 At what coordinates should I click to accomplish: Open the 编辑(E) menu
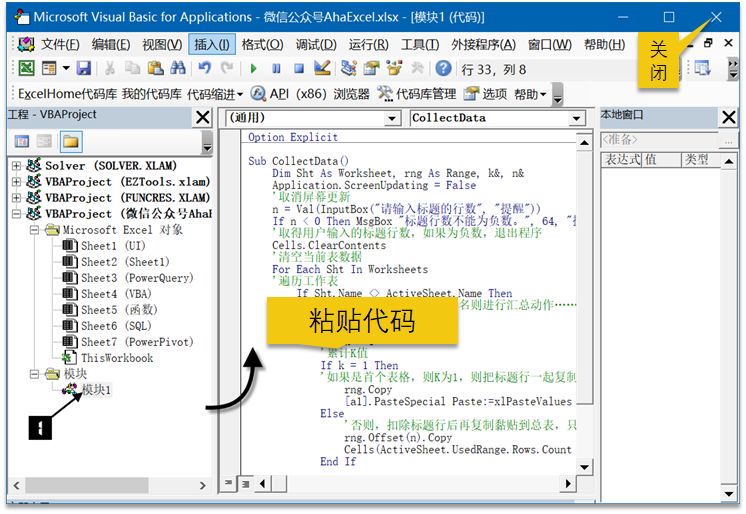click(x=111, y=44)
